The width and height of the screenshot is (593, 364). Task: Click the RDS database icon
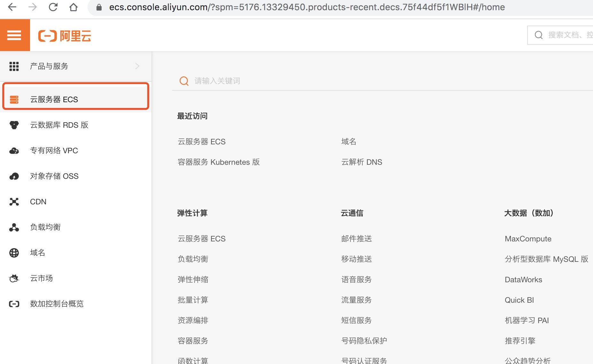14,125
